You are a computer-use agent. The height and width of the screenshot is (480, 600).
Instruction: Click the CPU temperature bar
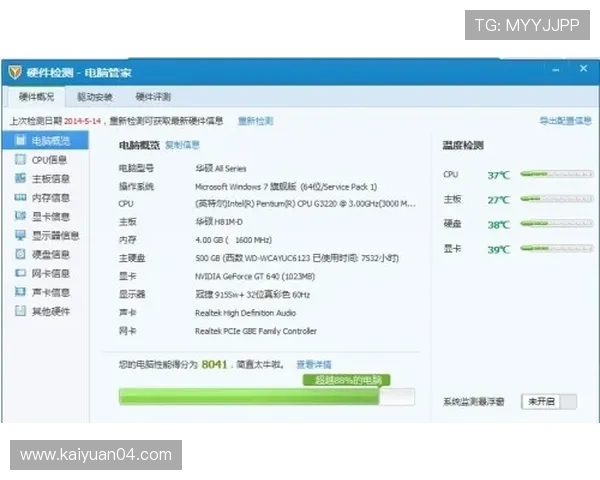(x=557, y=174)
